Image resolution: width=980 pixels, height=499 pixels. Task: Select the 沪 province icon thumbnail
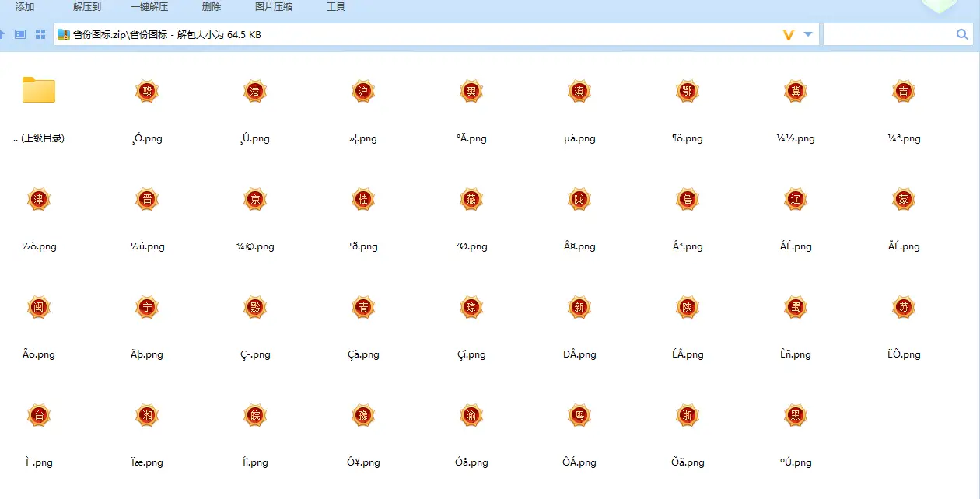[x=363, y=91]
